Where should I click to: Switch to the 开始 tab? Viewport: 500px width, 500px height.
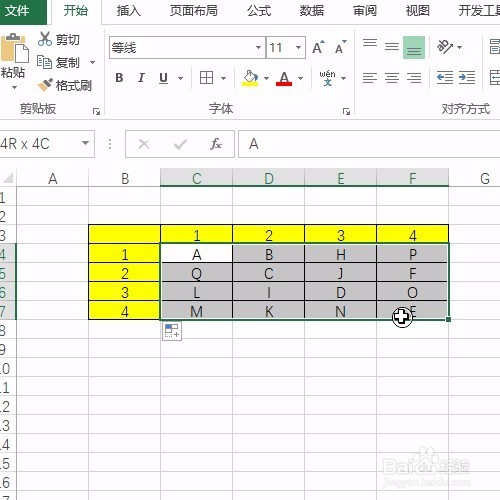[76, 11]
